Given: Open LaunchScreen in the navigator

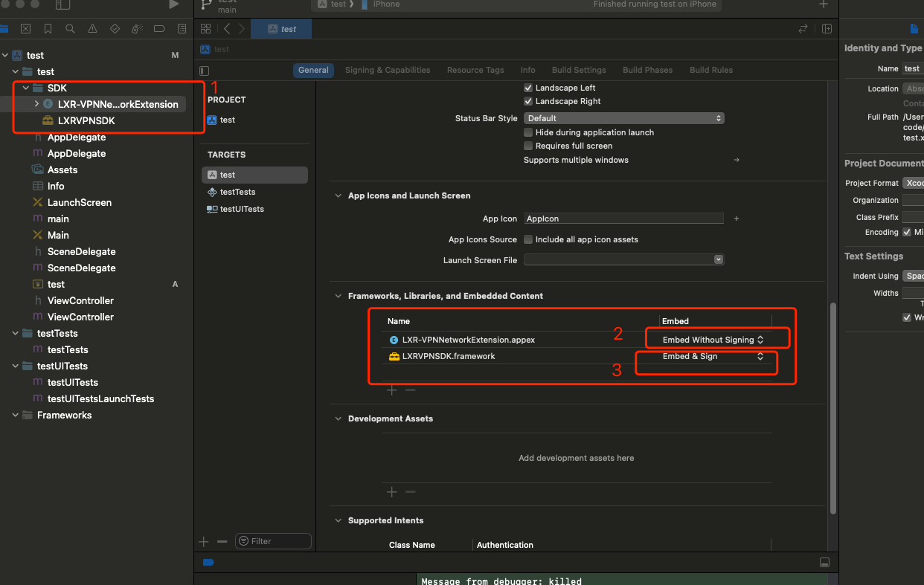Looking at the screenshot, I should (80, 202).
